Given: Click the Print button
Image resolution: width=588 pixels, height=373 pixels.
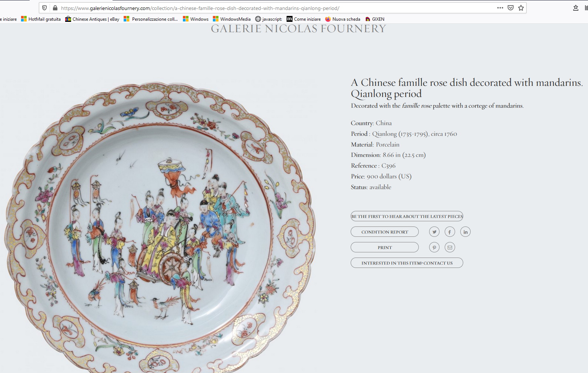Looking at the screenshot, I should point(385,248).
